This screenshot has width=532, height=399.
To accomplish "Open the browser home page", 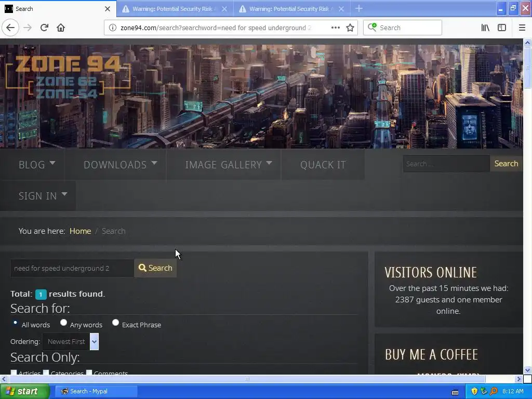I will point(61,28).
